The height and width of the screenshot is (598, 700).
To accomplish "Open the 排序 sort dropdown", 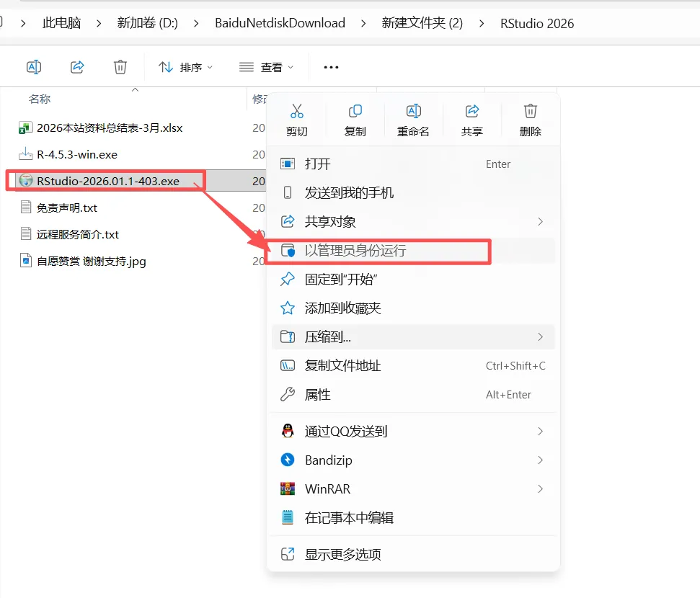I will [185, 68].
